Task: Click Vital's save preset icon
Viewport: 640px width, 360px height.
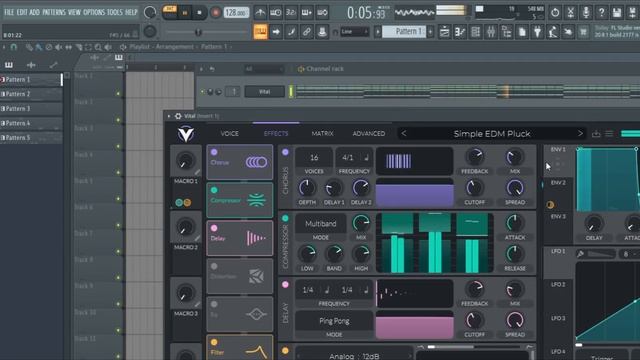Action: (x=596, y=134)
